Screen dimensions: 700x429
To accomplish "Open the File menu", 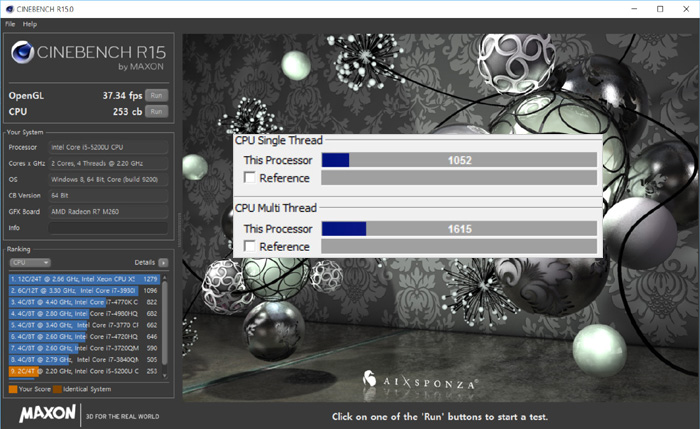I will click(x=10, y=23).
